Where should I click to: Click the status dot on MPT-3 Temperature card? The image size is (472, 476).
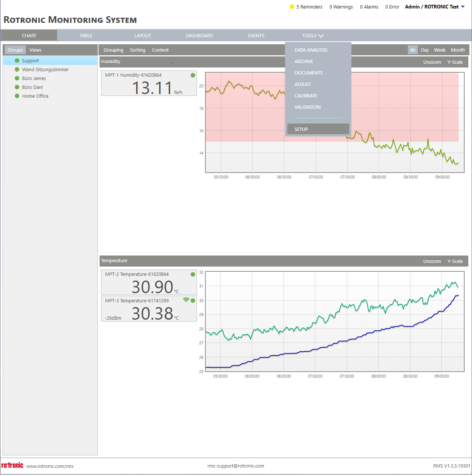coord(193,300)
